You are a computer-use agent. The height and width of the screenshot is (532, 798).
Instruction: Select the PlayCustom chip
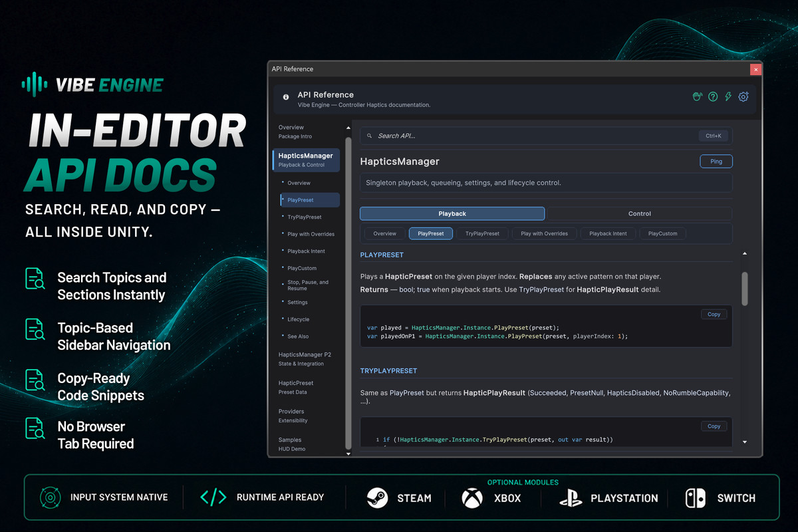click(x=663, y=233)
